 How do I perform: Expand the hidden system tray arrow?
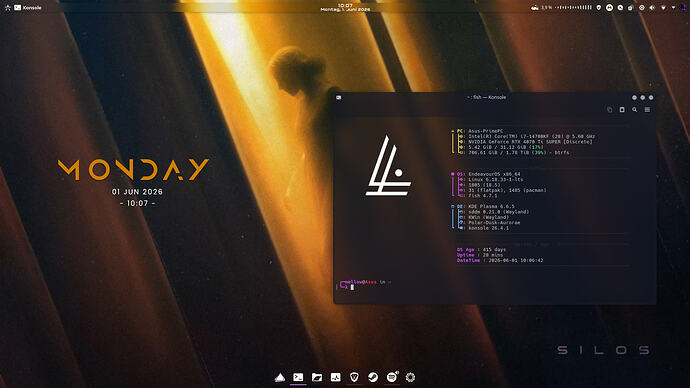pyautogui.click(x=673, y=7)
